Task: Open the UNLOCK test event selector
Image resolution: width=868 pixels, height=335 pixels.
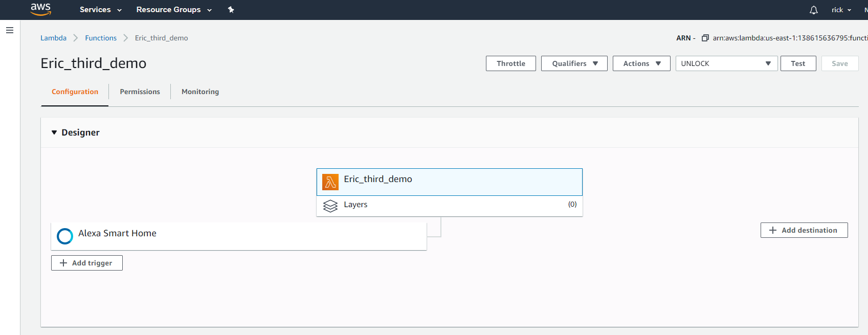Action: pos(726,63)
